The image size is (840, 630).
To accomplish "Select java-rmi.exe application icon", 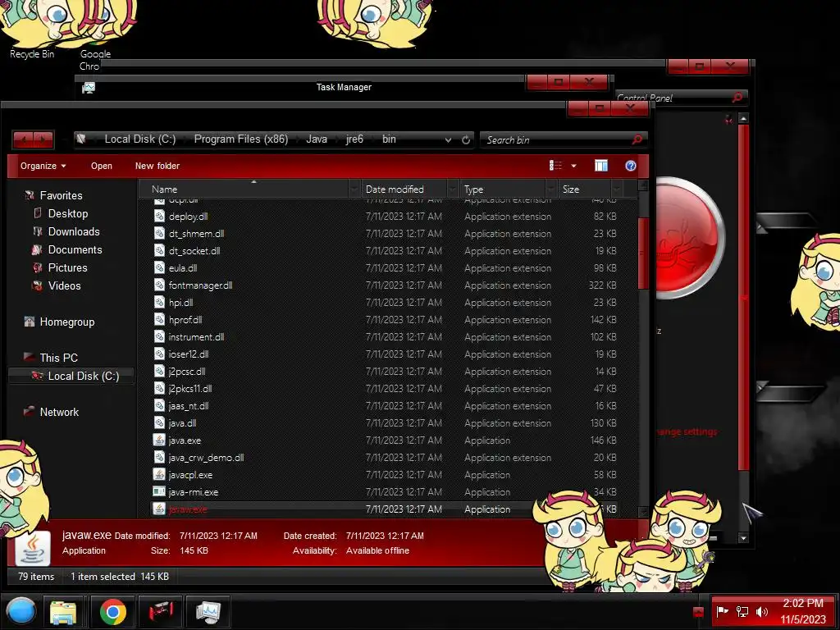I will [x=159, y=491].
